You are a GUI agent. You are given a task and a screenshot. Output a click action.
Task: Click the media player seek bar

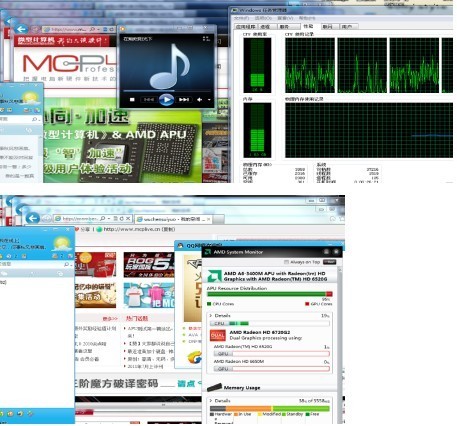tap(167, 90)
